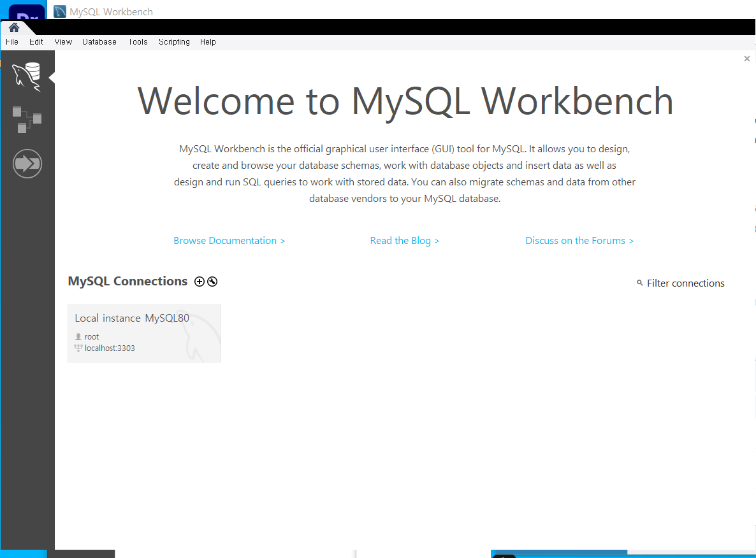The width and height of the screenshot is (756, 558).
Task: Open the Local instance MySQL80 connection tile
Action: pos(144,333)
